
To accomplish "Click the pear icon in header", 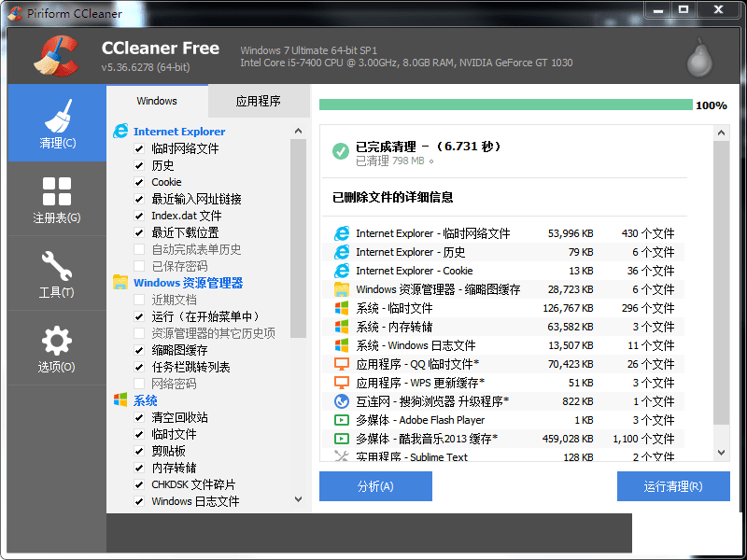I will pyautogui.click(x=699, y=58).
